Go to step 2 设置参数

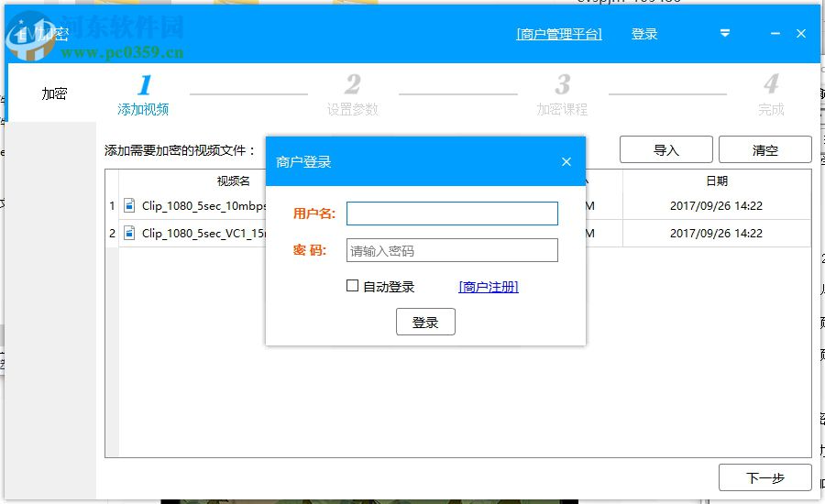click(353, 95)
